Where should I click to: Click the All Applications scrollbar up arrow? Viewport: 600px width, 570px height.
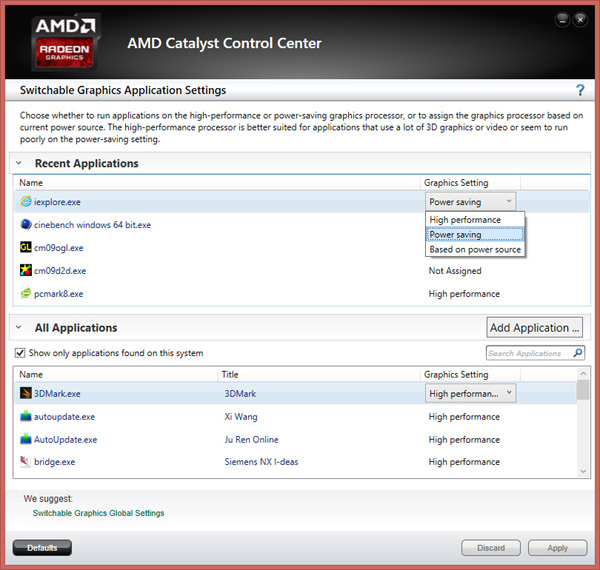[x=583, y=373]
